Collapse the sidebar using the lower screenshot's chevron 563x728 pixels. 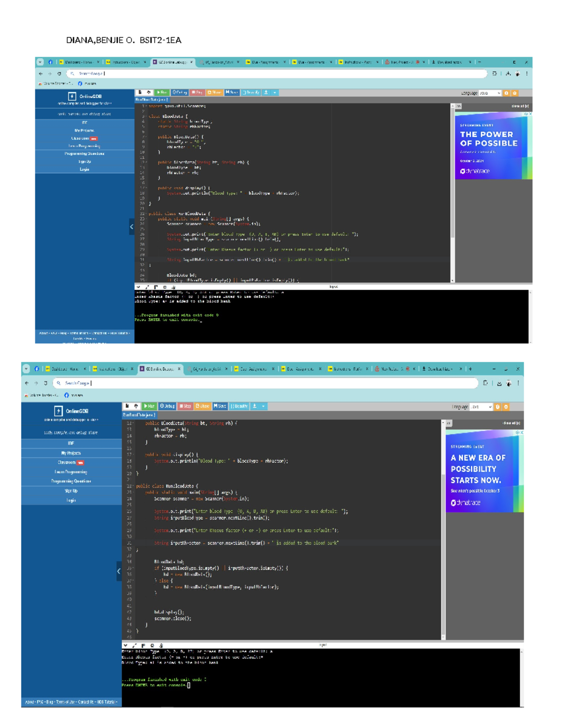coord(119,571)
